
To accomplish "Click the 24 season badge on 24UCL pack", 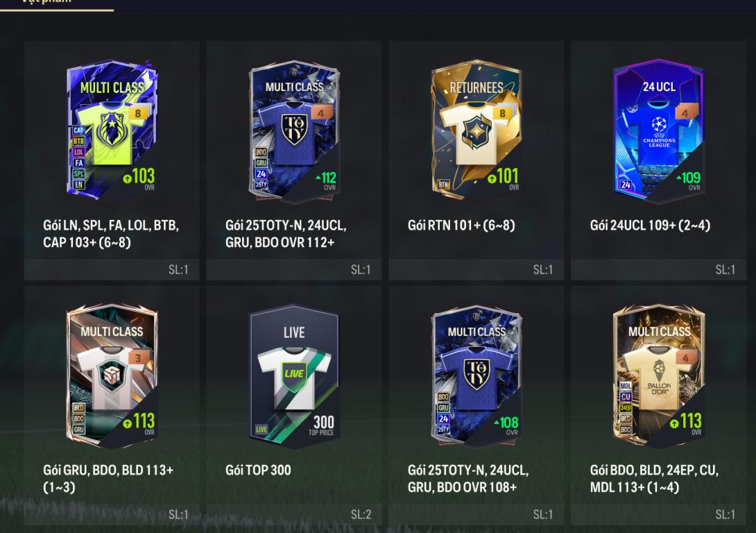I will [626, 184].
